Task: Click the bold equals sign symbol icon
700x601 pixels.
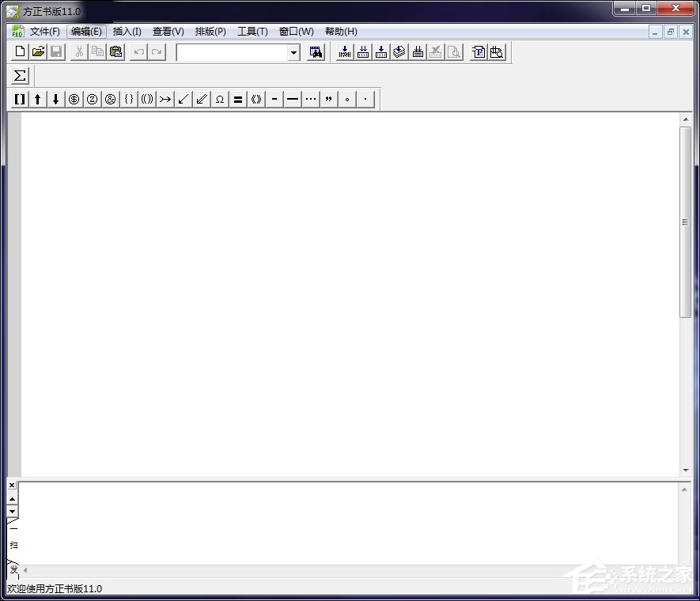Action: pos(238,99)
